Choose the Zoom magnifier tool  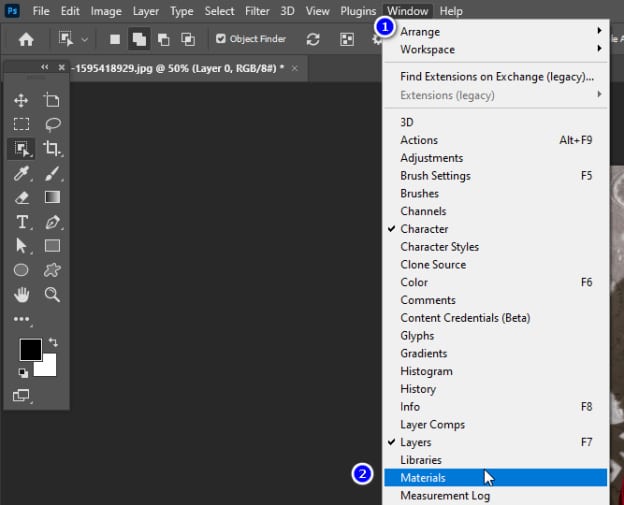click(52, 295)
